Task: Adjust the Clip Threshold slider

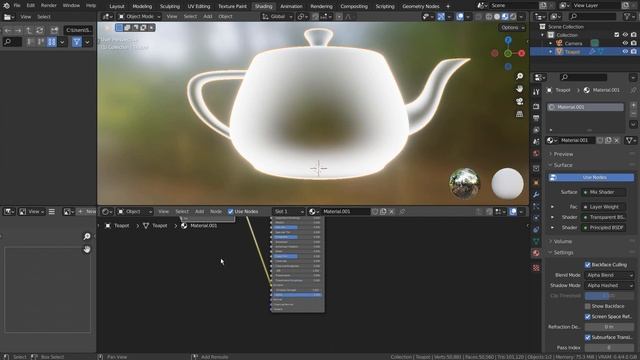Action: pos(609,296)
